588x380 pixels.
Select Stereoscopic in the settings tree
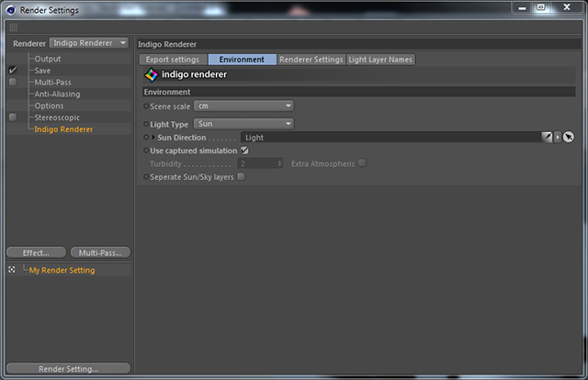(57, 117)
